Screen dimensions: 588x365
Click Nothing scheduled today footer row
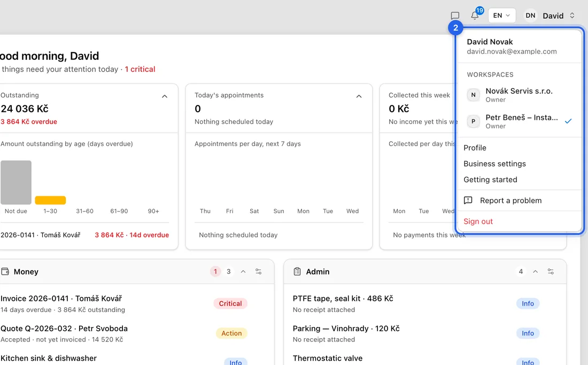[238, 235]
